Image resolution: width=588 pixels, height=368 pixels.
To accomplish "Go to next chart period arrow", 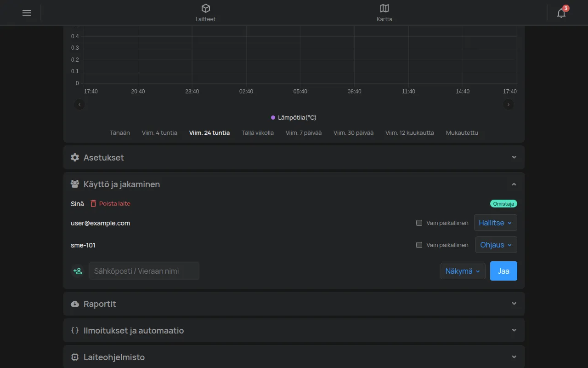I will click(509, 104).
